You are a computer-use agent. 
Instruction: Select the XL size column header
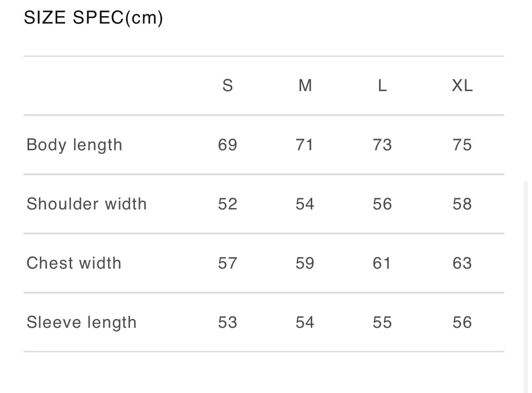pos(462,86)
